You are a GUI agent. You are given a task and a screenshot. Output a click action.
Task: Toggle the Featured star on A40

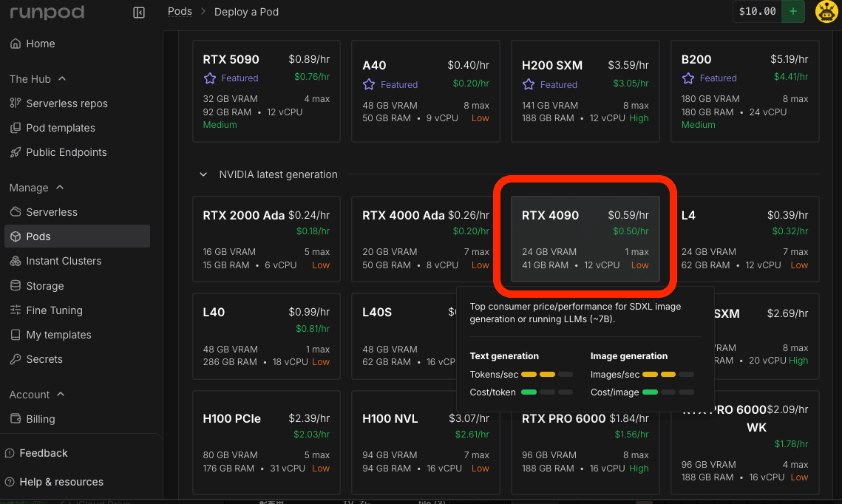pos(367,84)
